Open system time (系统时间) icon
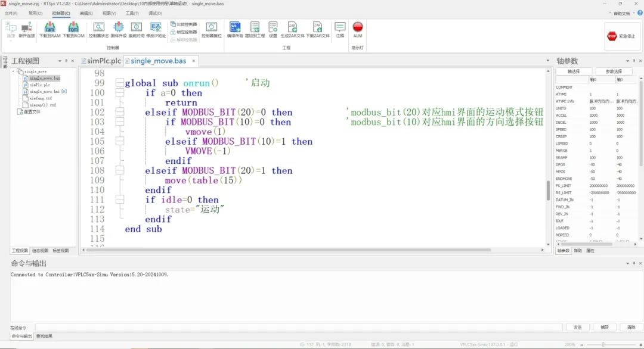Screen dimensions: 644x349 (137, 30)
